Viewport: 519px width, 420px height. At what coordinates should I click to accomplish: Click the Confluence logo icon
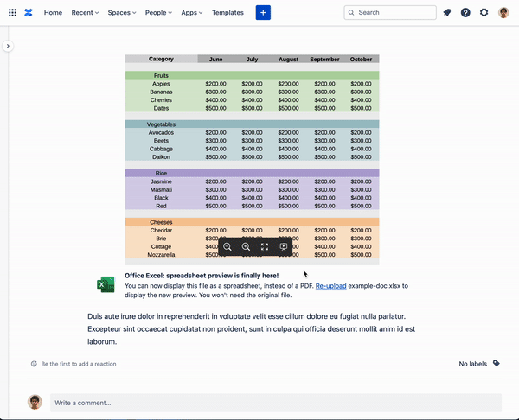(x=29, y=13)
